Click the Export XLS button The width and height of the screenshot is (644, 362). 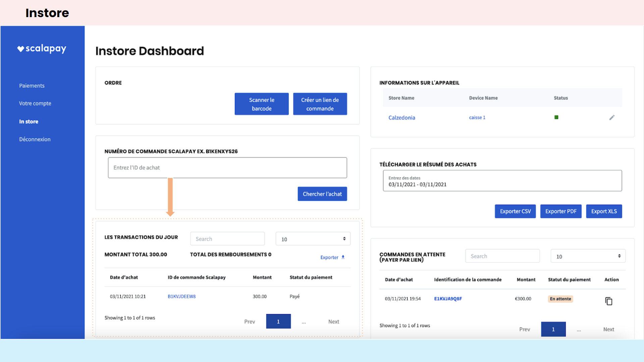click(x=604, y=212)
